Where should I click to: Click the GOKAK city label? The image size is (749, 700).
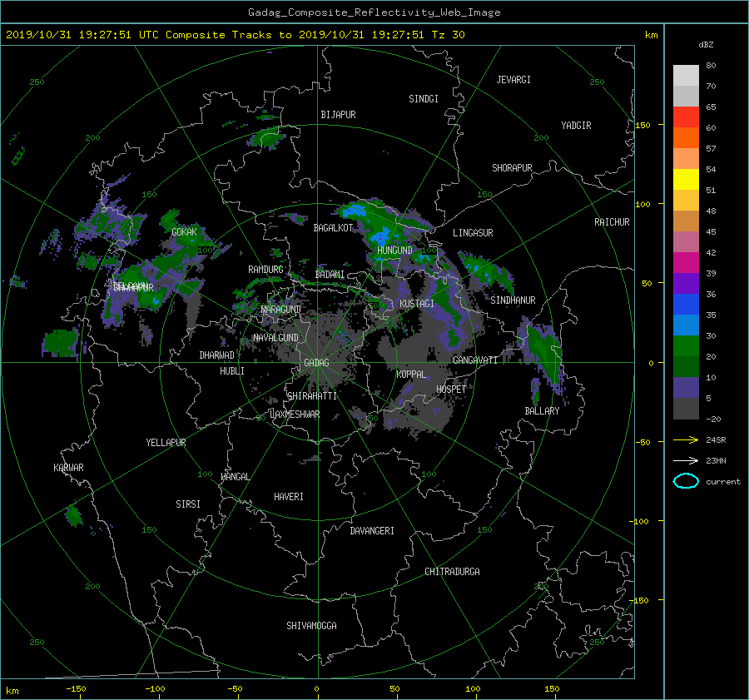click(x=184, y=231)
